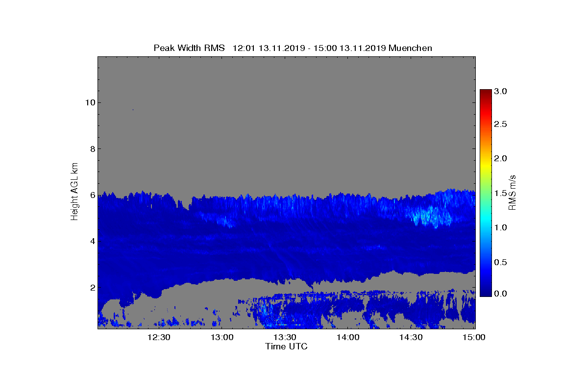This screenshot has width=588, height=392.
Task: Click the colorbar label '3.0'
Action: tap(500, 91)
